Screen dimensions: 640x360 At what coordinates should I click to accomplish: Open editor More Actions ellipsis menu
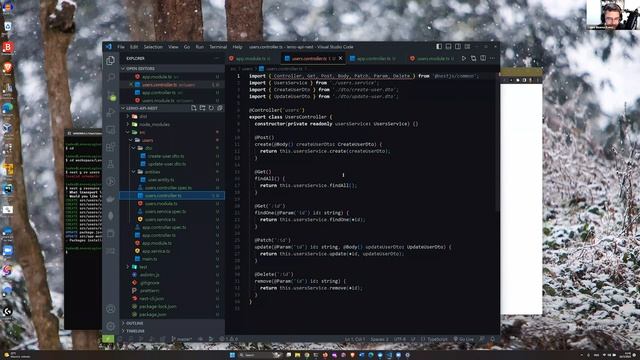493,58
